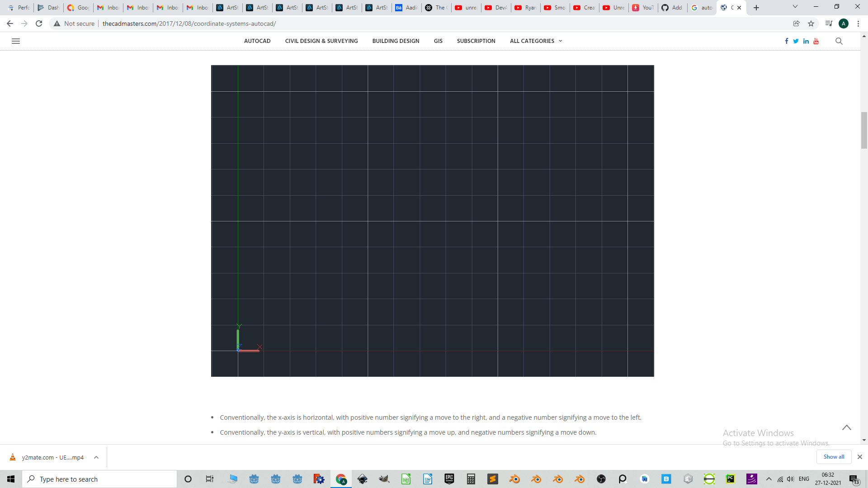Screen dimensions: 868x488
Task: Switch to the Aadi Behance tab
Action: click(406, 7)
